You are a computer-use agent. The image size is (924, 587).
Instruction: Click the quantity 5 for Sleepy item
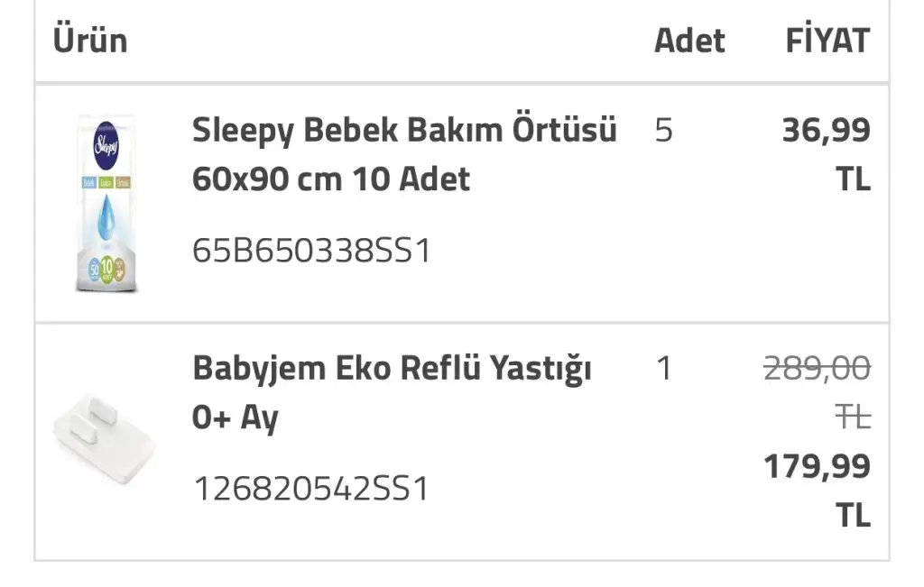(x=663, y=130)
